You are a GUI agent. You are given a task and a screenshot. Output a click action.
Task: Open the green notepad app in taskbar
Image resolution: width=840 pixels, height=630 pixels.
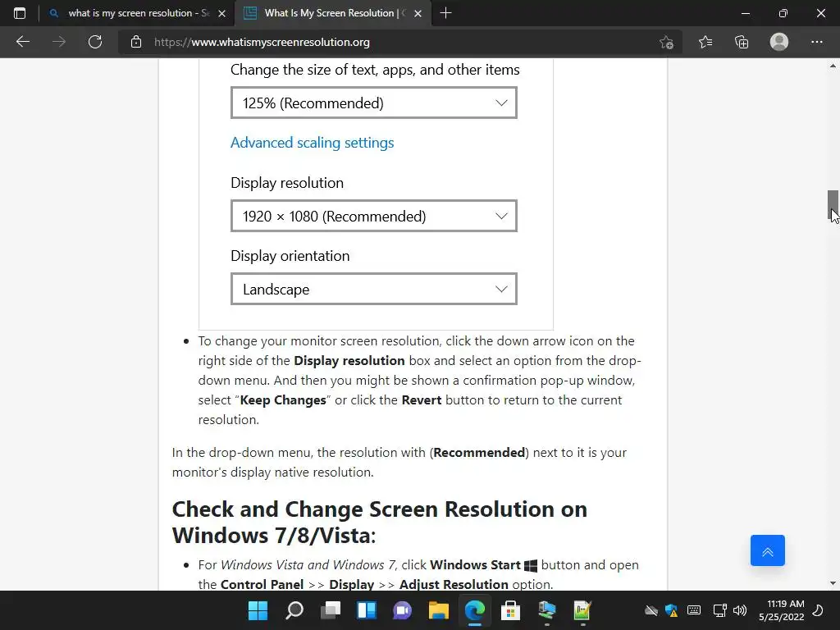coord(582,610)
